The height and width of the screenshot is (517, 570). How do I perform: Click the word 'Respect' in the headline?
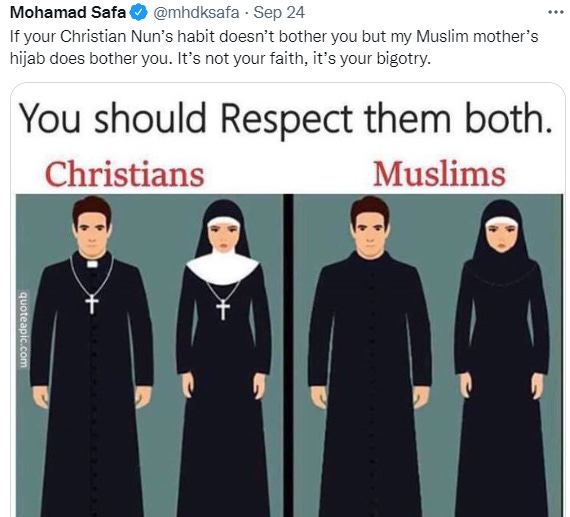[286, 119]
